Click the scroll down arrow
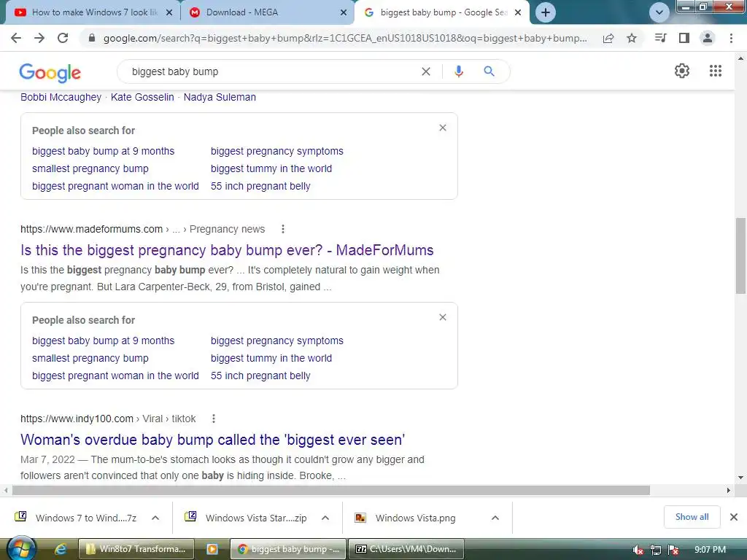This screenshot has height=560, width=747. 741,478
